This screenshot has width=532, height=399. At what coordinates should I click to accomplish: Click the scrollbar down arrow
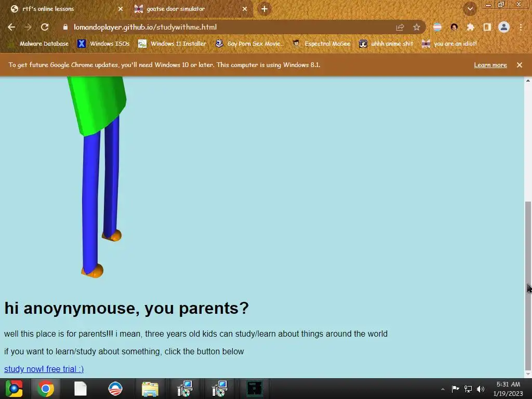(528, 374)
